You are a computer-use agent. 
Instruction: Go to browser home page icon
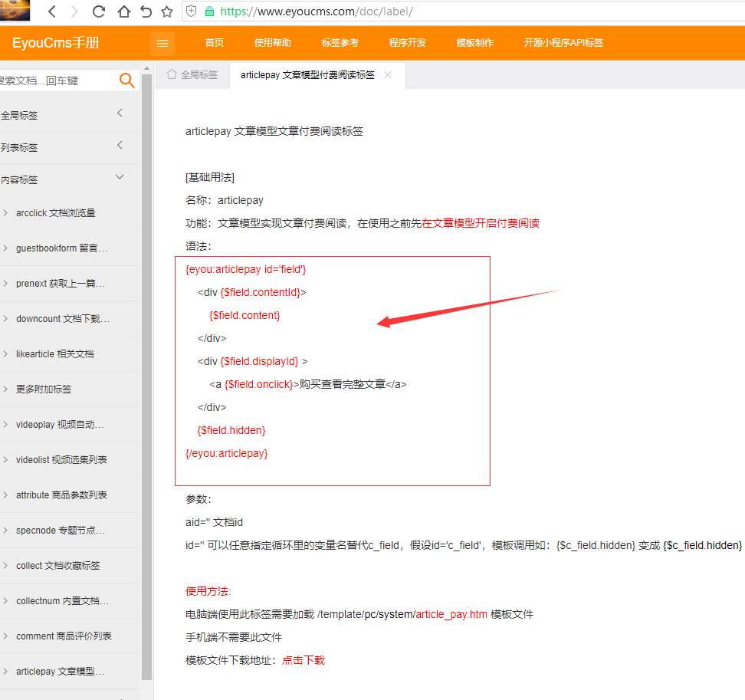click(x=123, y=12)
